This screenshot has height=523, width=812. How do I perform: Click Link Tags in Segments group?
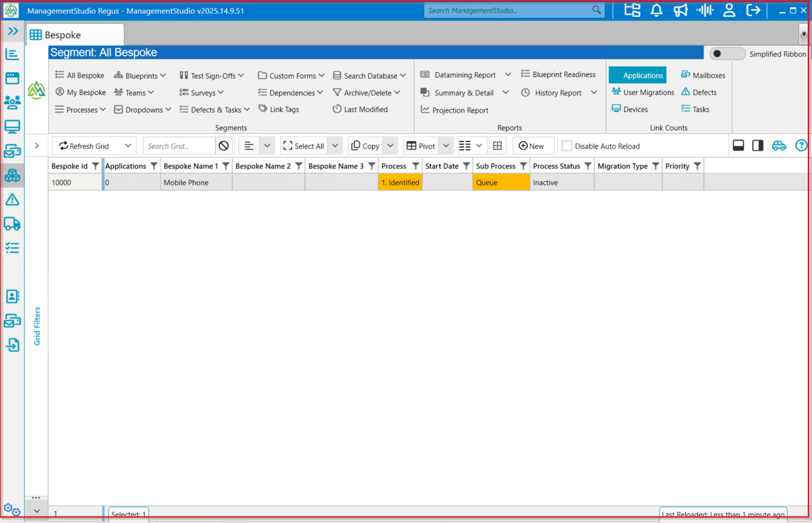pyautogui.click(x=279, y=109)
